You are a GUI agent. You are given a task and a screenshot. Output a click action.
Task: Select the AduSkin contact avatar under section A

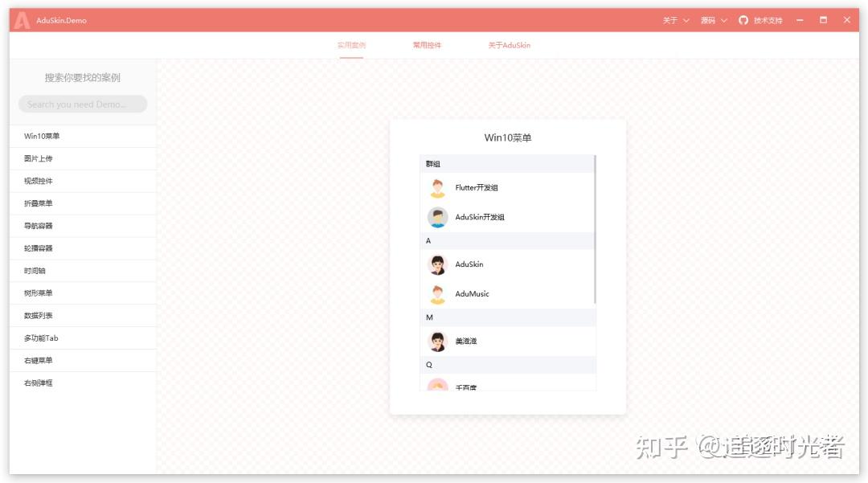[x=437, y=264]
